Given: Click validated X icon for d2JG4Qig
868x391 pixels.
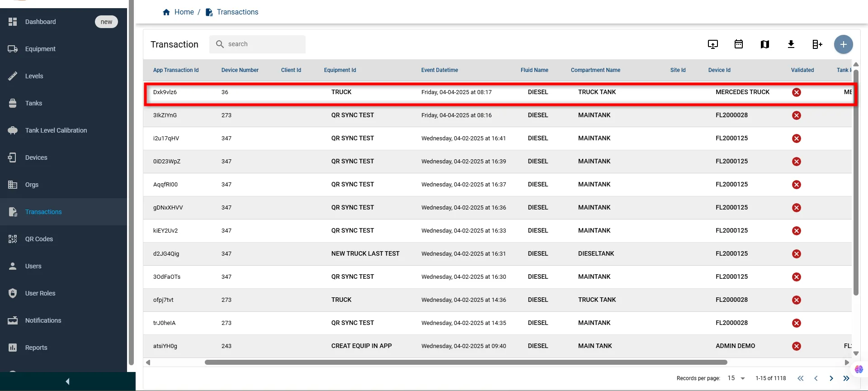Looking at the screenshot, I should coord(797,254).
